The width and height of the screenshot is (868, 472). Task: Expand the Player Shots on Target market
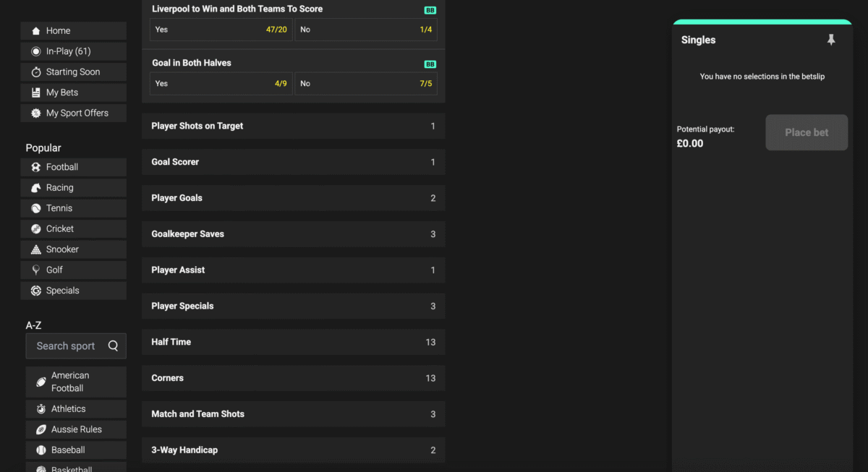tap(293, 126)
